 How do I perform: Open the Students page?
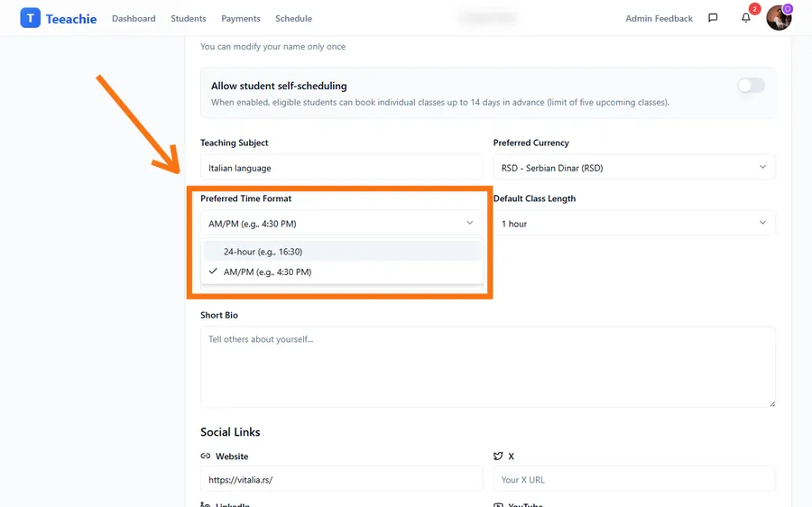pos(189,19)
